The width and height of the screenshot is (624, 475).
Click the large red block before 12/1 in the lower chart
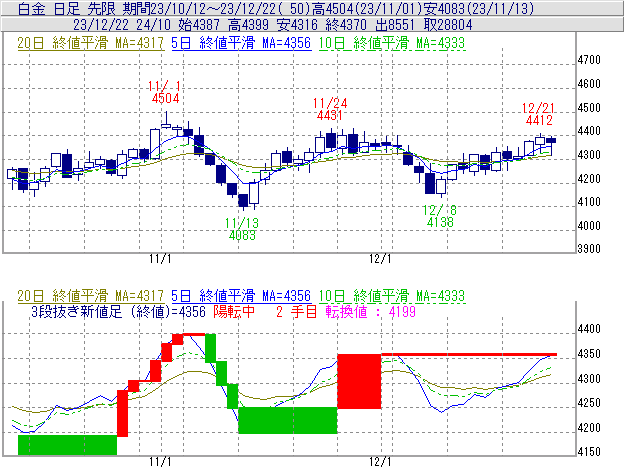click(x=359, y=381)
